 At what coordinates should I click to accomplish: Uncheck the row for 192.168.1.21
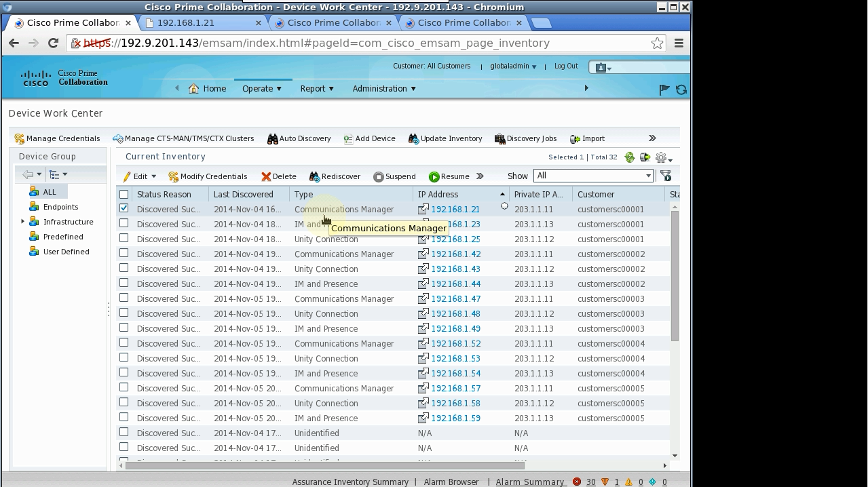pos(124,208)
